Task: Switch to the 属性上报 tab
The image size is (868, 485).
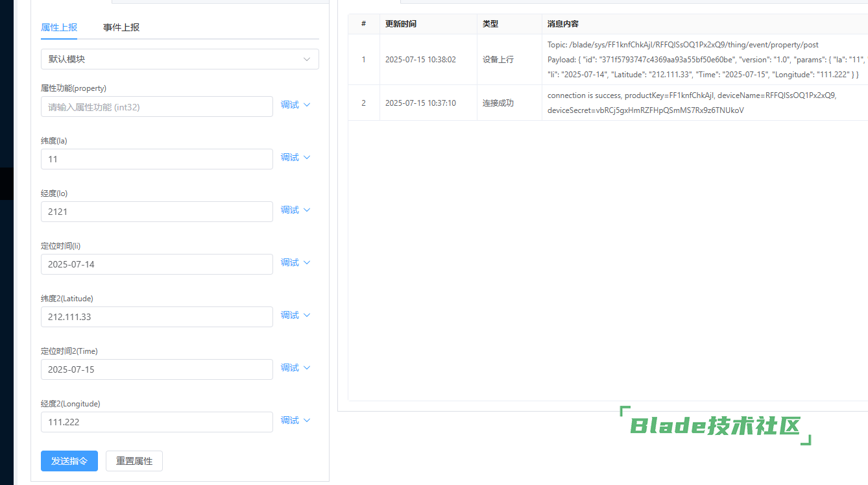Action: pyautogui.click(x=59, y=27)
